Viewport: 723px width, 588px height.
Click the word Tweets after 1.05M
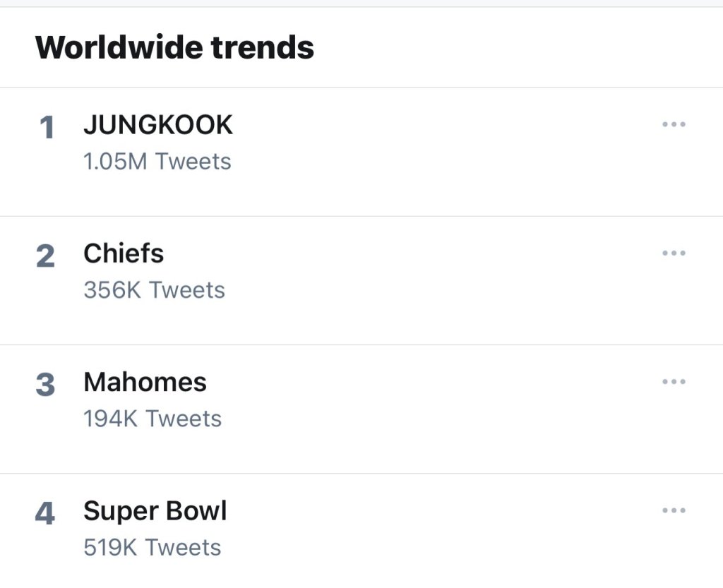click(x=193, y=162)
